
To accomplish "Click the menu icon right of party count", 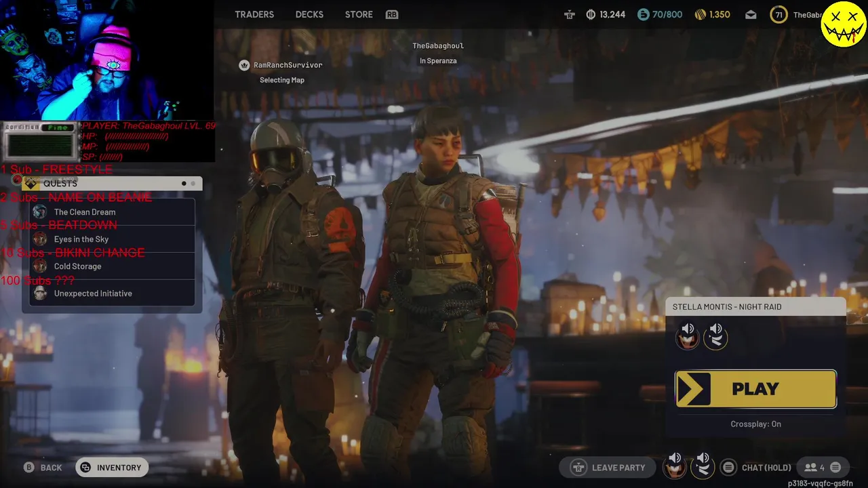I will (835, 468).
